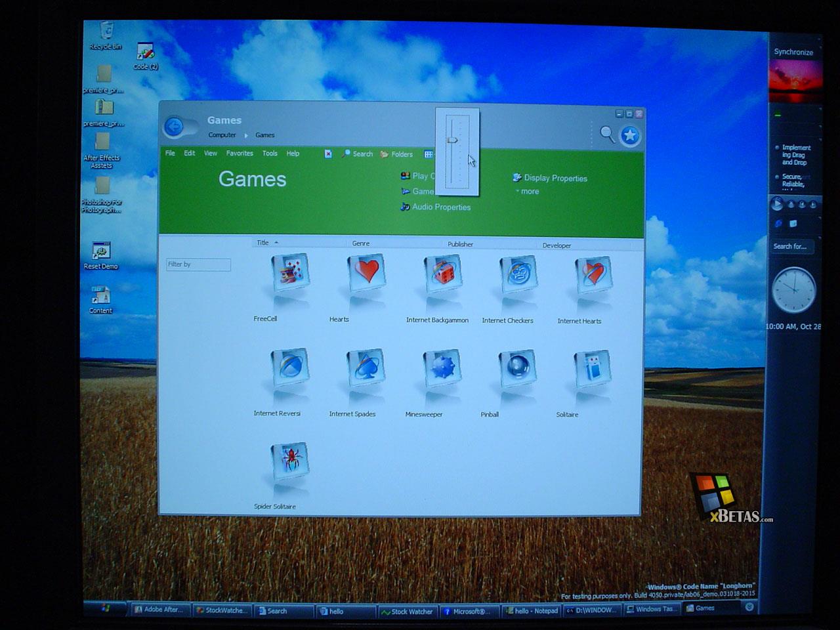Open the Edit menu

(x=190, y=153)
